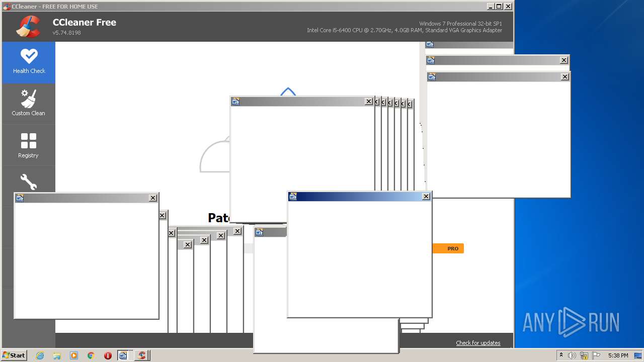Click the Word icon on the blue-titled popup
Image resolution: width=644 pixels, height=362 pixels.
[x=293, y=197]
